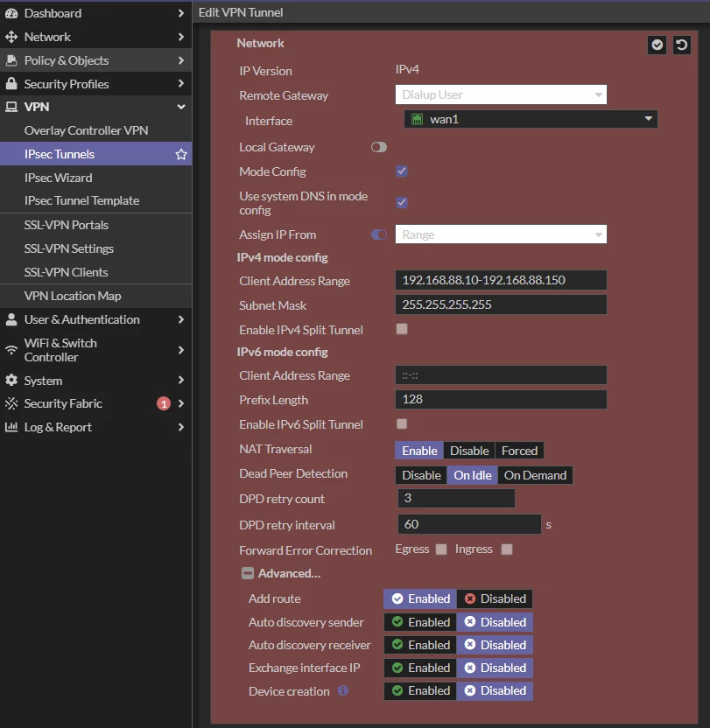The width and height of the screenshot is (710, 728).
Task: Set Add route to Disabled
Action: pyautogui.click(x=495, y=598)
